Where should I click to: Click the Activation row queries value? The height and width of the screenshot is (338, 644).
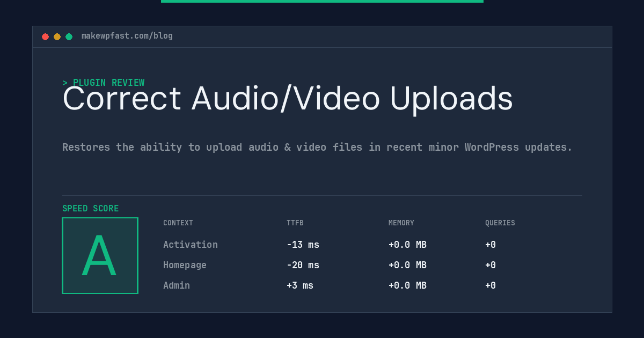pyautogui.click(x=491, y=245)
